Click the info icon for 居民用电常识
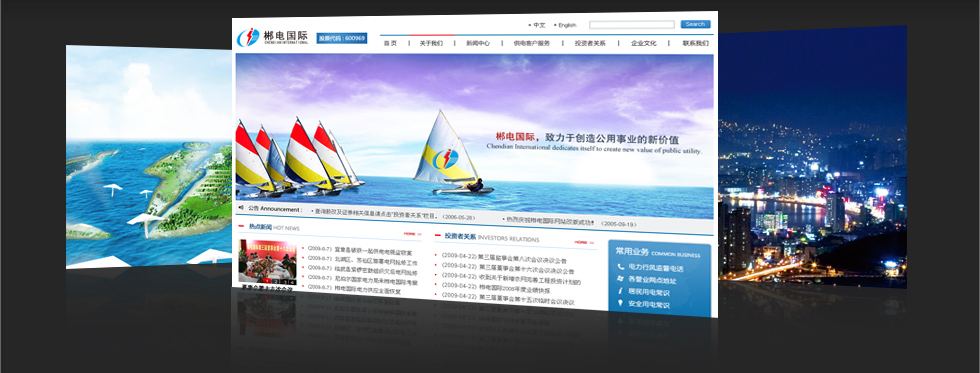Image resolution: width=980 pixels, height=373 pixels. [x=620, y=291]
